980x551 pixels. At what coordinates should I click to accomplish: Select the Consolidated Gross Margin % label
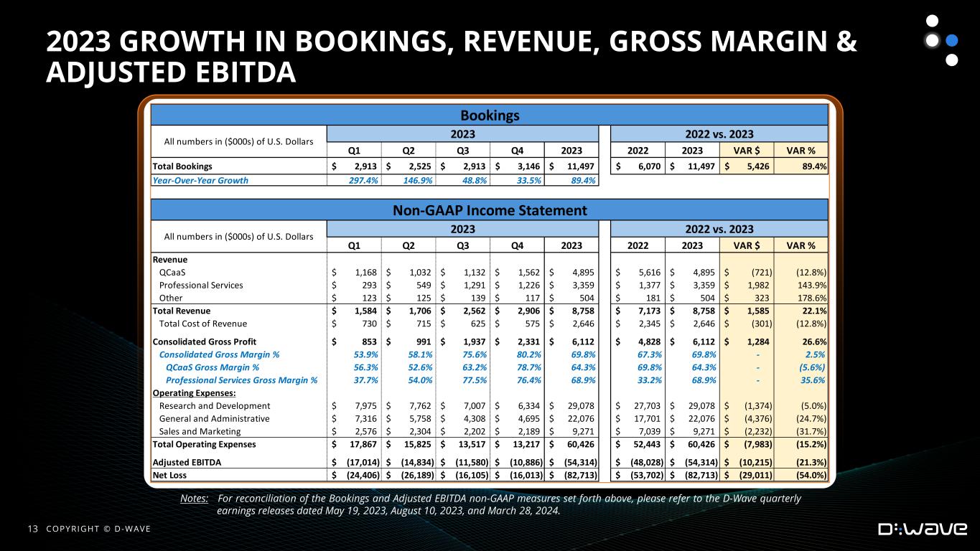tap(219, 354)
